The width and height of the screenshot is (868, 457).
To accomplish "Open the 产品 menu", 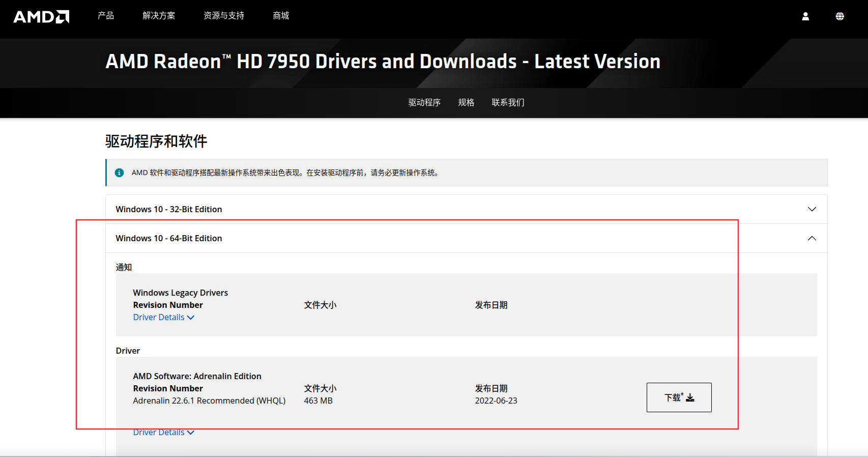I will [x=106, y=16].
